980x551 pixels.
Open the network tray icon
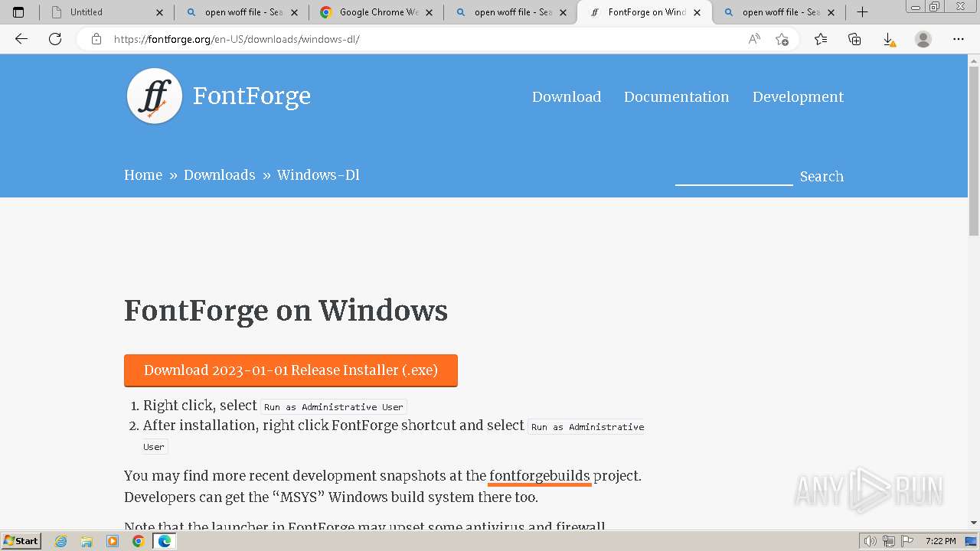pos(889,541)
